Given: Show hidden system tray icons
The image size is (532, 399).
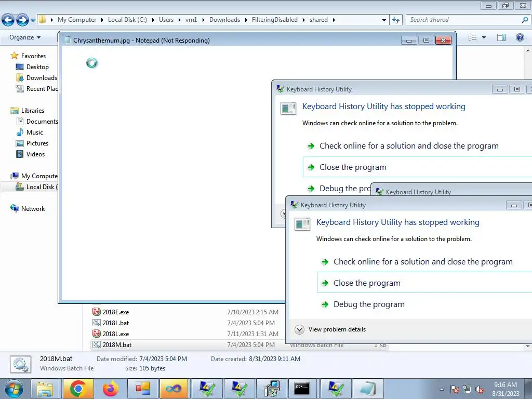Looking at the screenshot, I should point(442,389).
